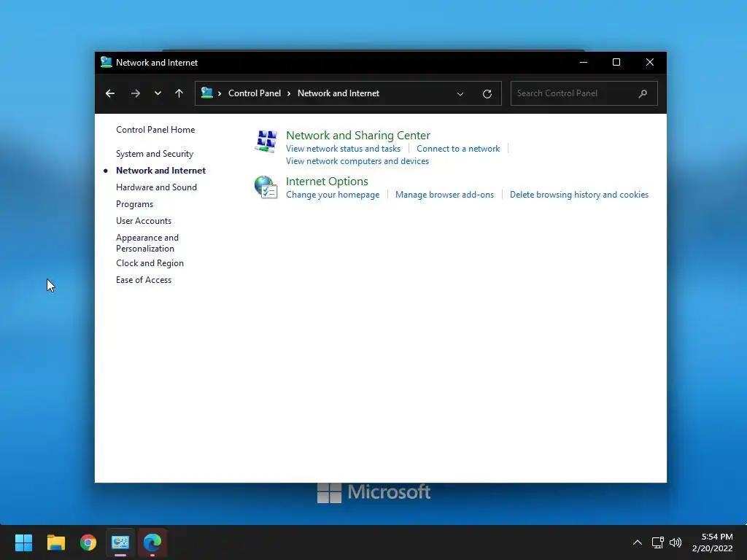Click Manage browser add-ons

click(x=444, y=195)
